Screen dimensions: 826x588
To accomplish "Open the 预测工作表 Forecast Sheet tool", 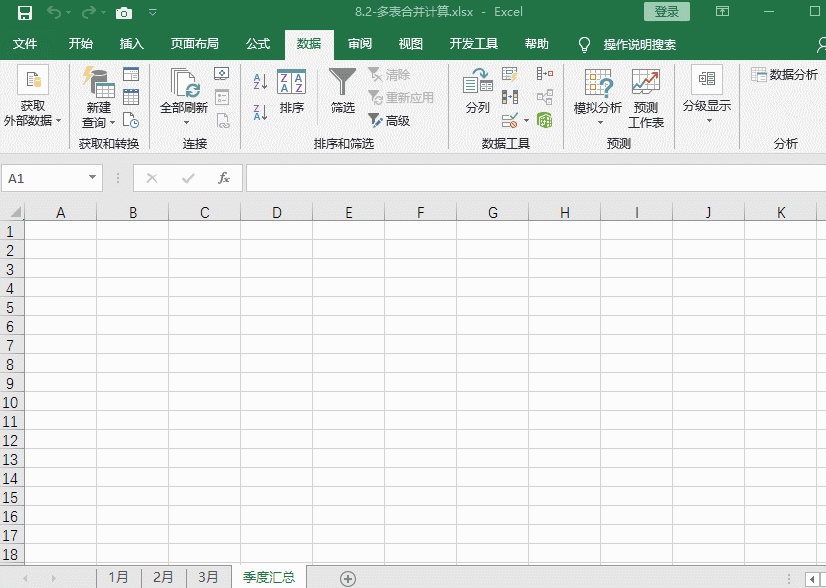I will (645, 95).
